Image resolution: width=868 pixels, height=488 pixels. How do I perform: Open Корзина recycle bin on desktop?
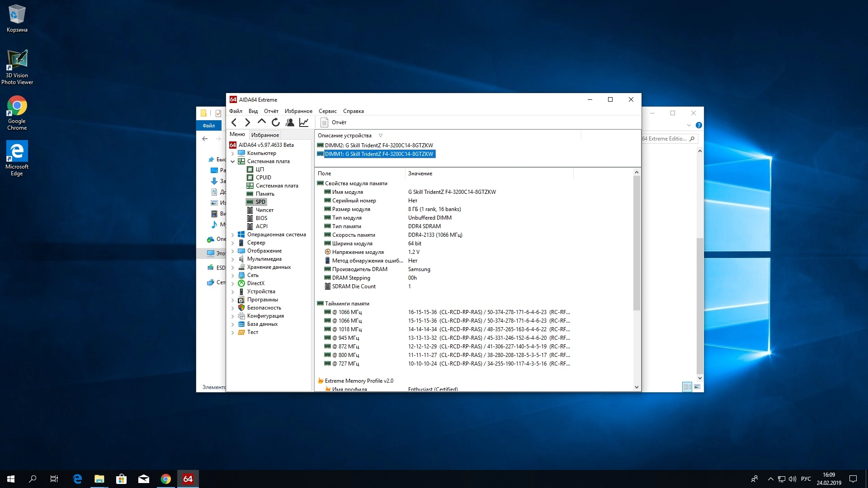[x=17, y=19]
